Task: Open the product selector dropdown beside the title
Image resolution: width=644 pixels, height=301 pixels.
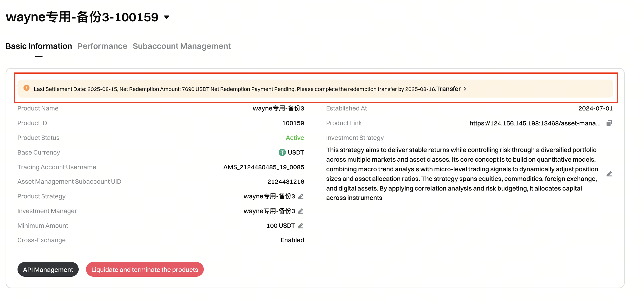Action: pyautogui.click(x=166, y=17)
